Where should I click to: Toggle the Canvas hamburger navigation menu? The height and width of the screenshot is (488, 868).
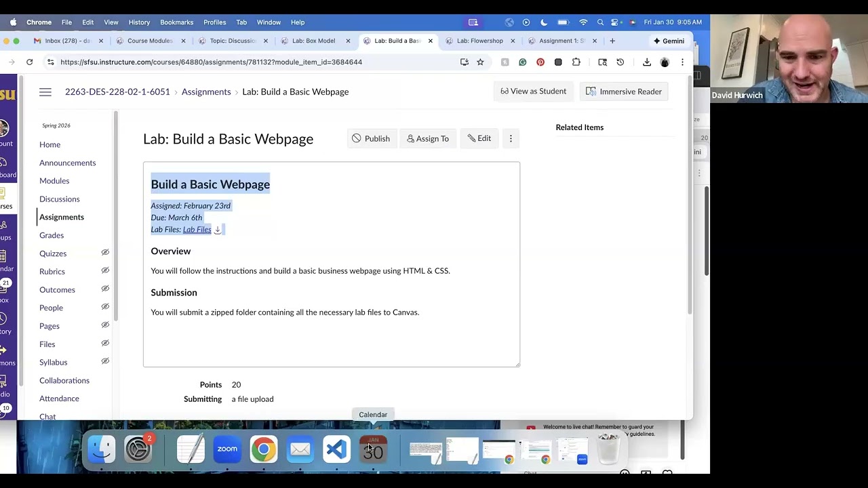point(45,91)
